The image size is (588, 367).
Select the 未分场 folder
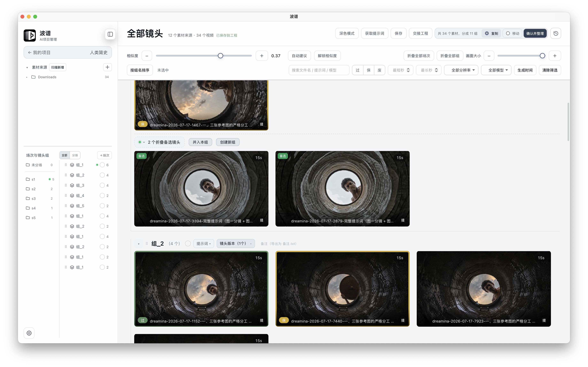point(40,165)
